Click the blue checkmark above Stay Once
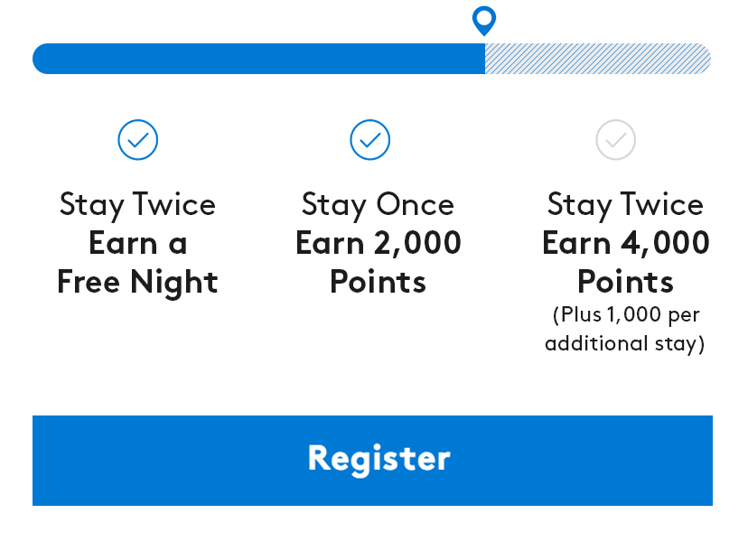 coord(370,140)
